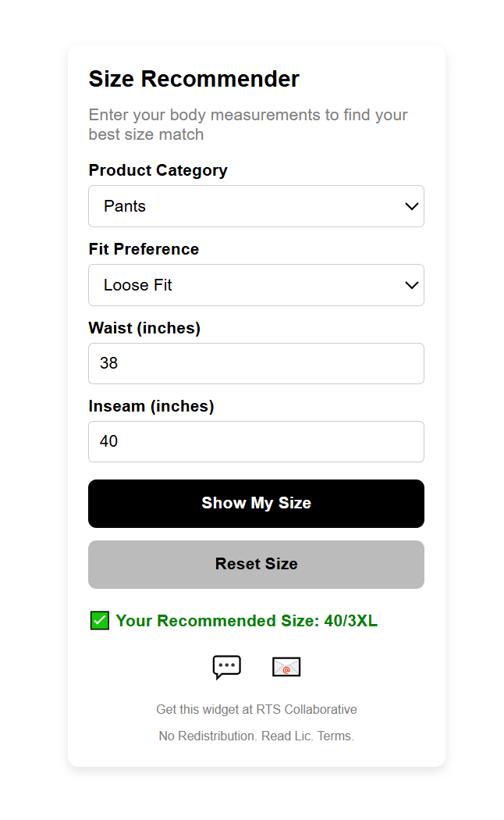Click the Size Recommender heading
This screenshot has height=820, width=504.
click(x=193, y=79)
